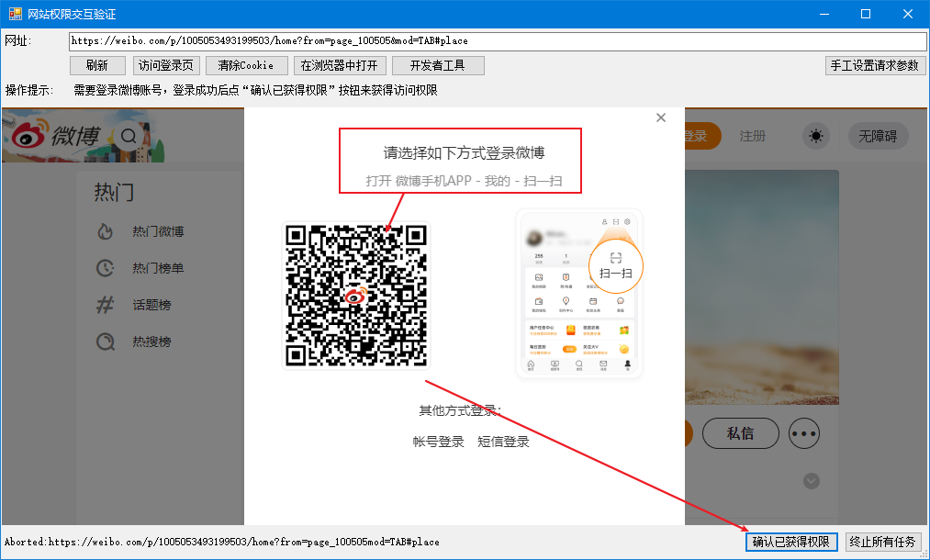Open 开发者工具 developer tools
930x560 pixels.
[x=438, y=65]
